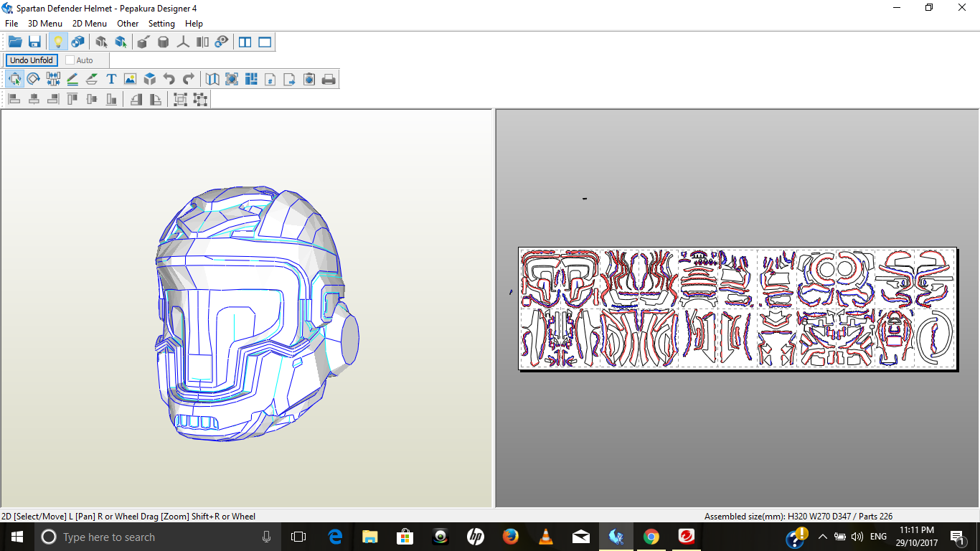Redo the action with the forward curved arrow

pos(189,79)
